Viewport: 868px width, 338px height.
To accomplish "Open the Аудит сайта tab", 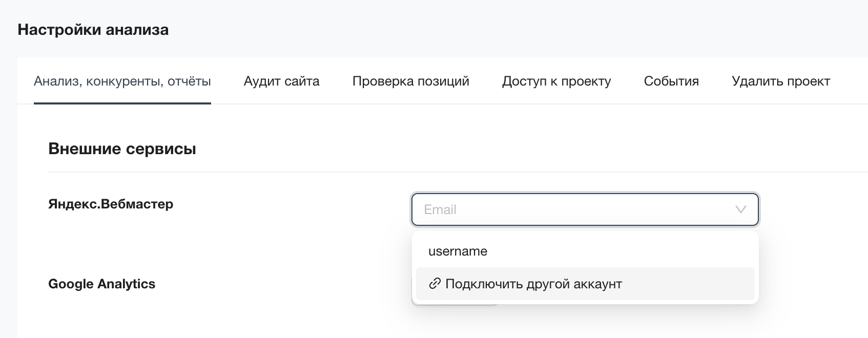I will click(281, 81).
